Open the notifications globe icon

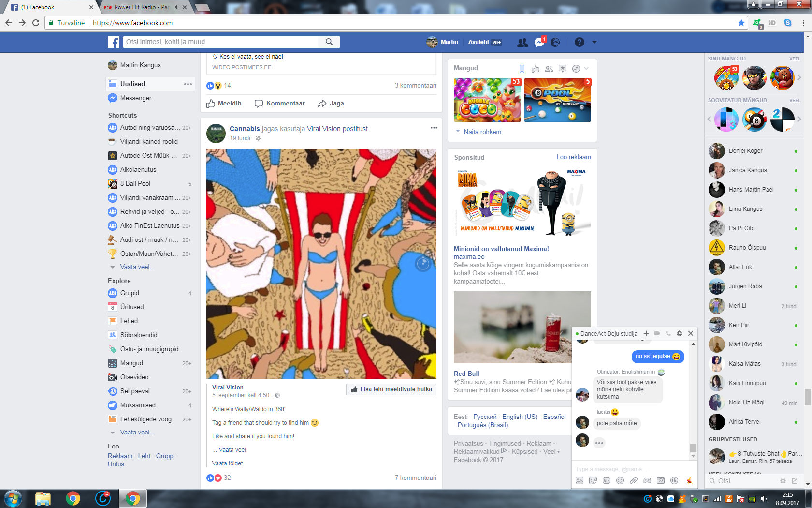point(555,43)
